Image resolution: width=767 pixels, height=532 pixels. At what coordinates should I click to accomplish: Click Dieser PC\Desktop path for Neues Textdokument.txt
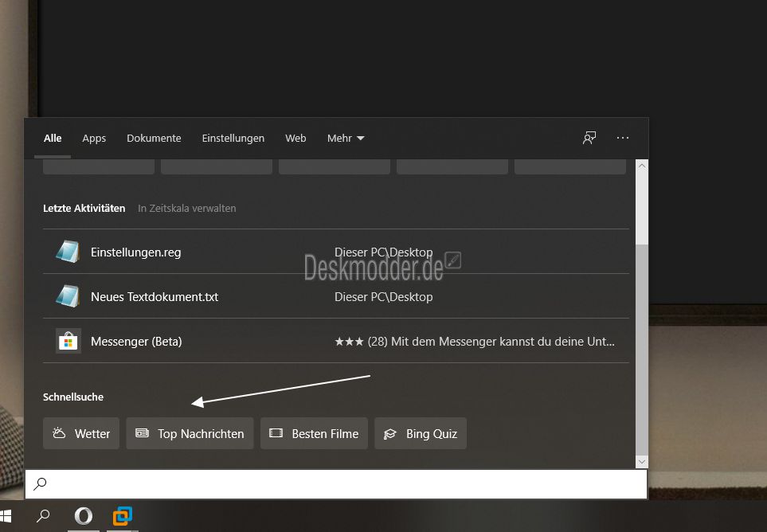pyautogui.click(x=384, y=297)
